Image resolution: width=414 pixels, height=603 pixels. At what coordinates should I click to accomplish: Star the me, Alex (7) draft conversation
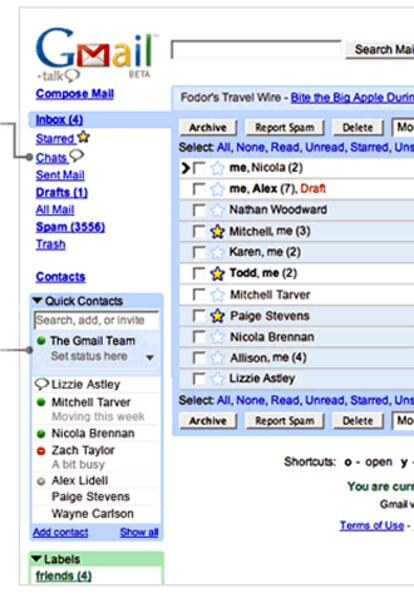pyautogui.click(x=217, y=189)
